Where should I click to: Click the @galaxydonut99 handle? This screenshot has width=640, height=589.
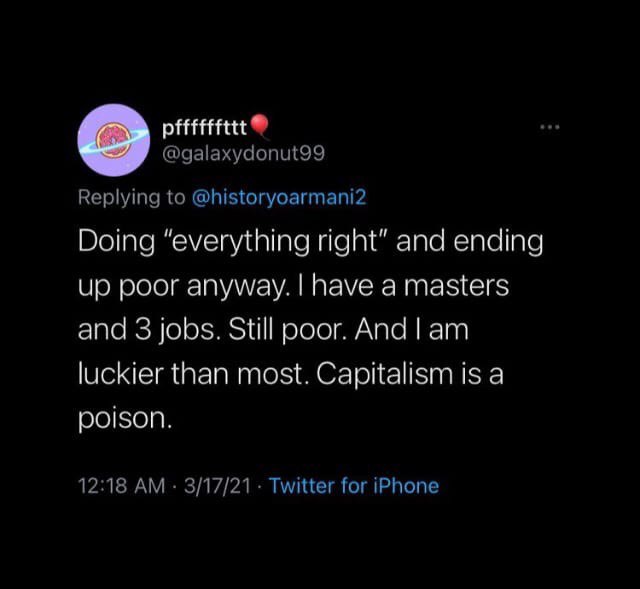(x=228, y=153)
